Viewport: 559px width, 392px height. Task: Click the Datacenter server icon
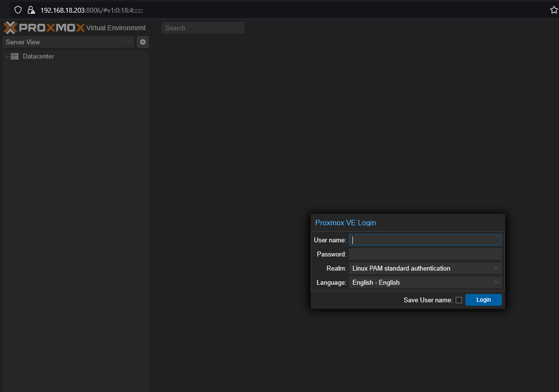click(x=15, y=57)
